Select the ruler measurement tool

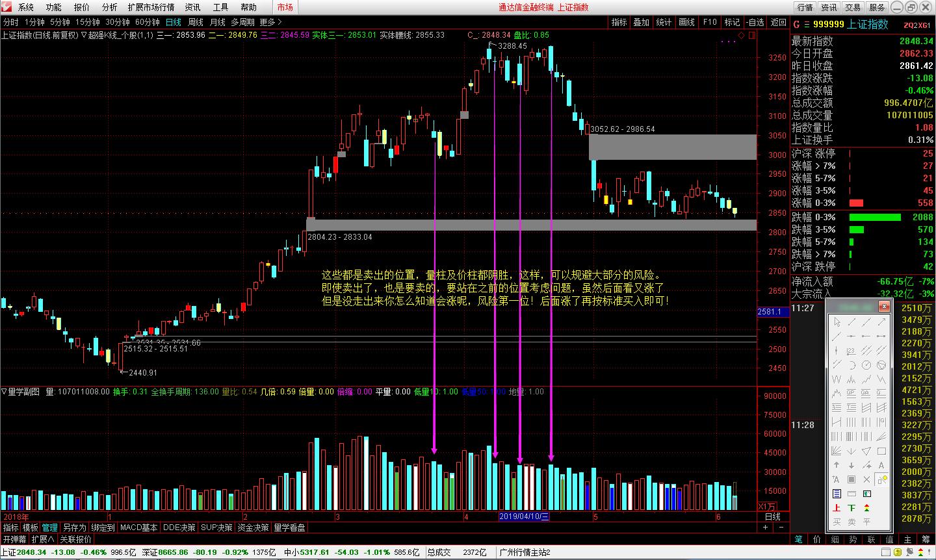851,494
